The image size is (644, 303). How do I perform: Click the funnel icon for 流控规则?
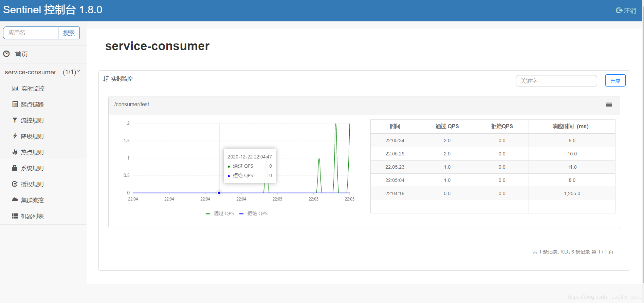[x=15, y=120]
